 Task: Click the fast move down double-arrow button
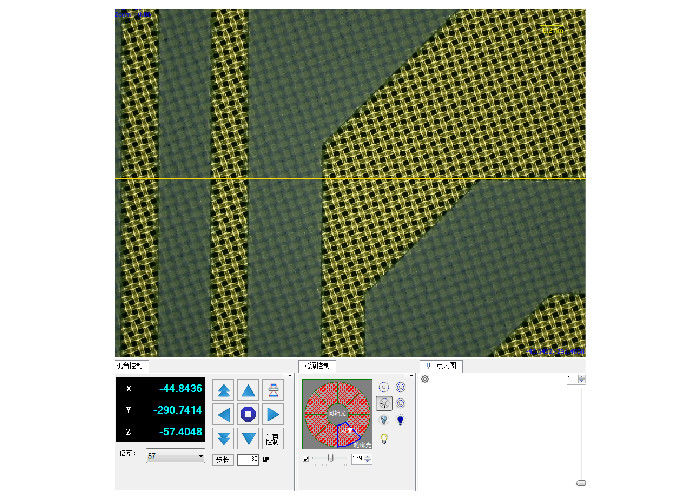click(x=224, y=438)
